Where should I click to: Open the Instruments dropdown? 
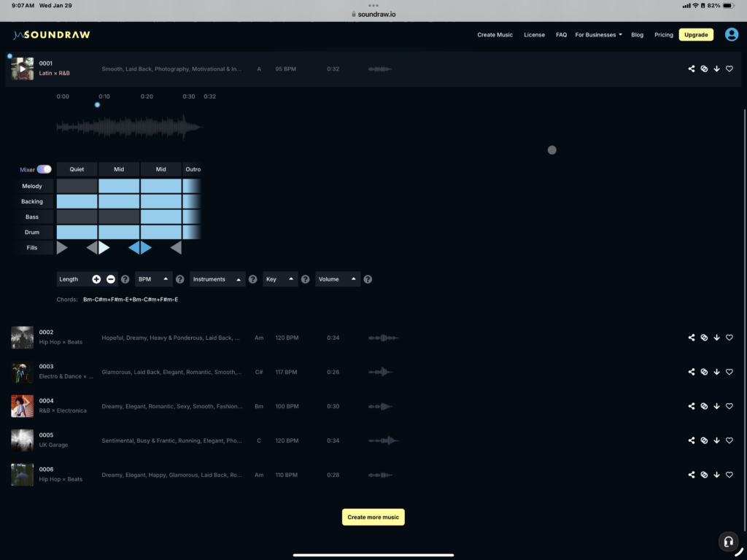tap(217, 279)
